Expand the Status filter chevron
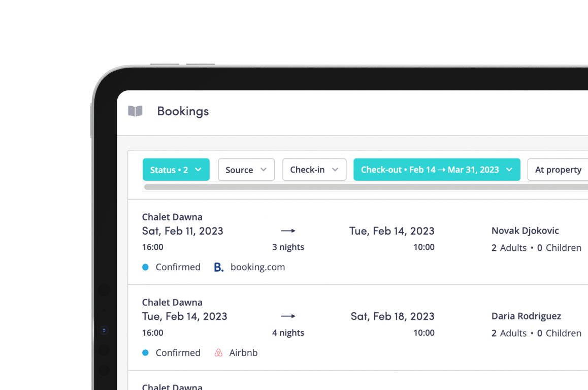This screenshot has height=390, width=588. pos(199,170)
